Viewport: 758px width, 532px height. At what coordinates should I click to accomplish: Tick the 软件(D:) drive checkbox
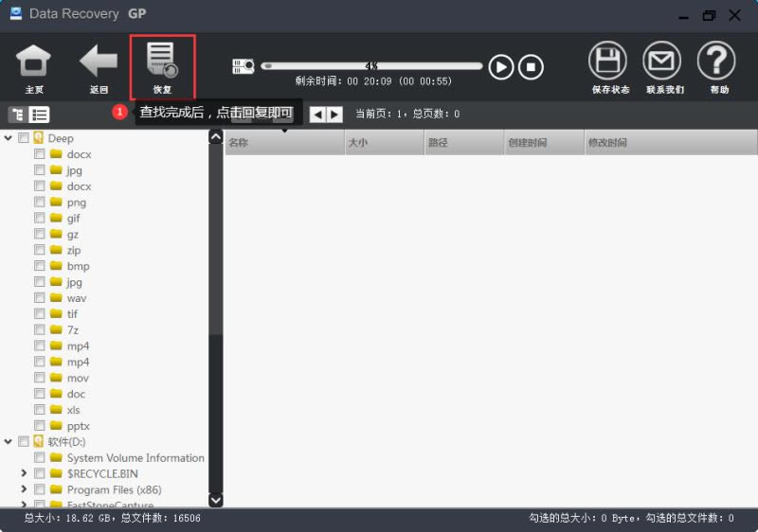[23, 441]
